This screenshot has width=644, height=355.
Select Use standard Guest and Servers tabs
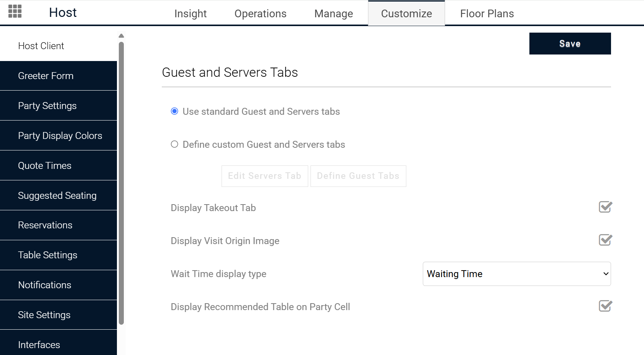coord(174,111)
